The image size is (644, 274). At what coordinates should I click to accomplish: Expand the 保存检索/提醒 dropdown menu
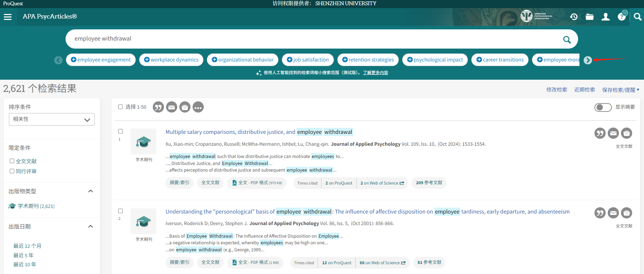pyautogui.click(x=620, y=90)
